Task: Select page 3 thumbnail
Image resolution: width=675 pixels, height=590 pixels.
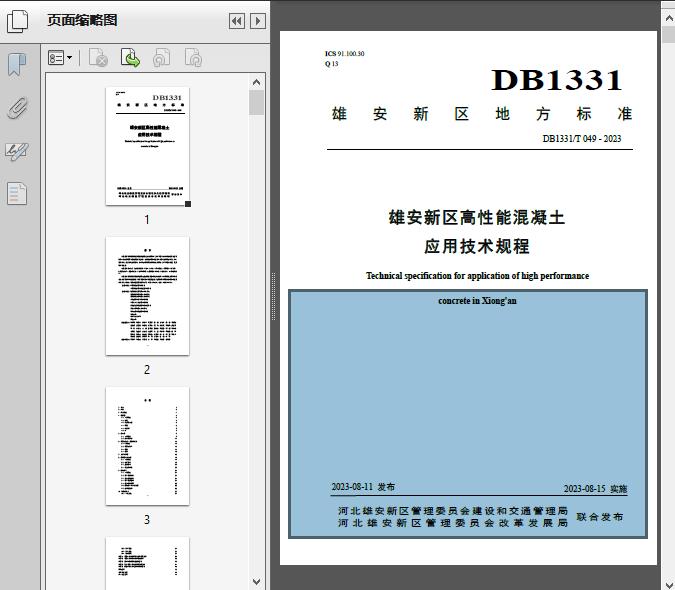Action: pos(147,446)
